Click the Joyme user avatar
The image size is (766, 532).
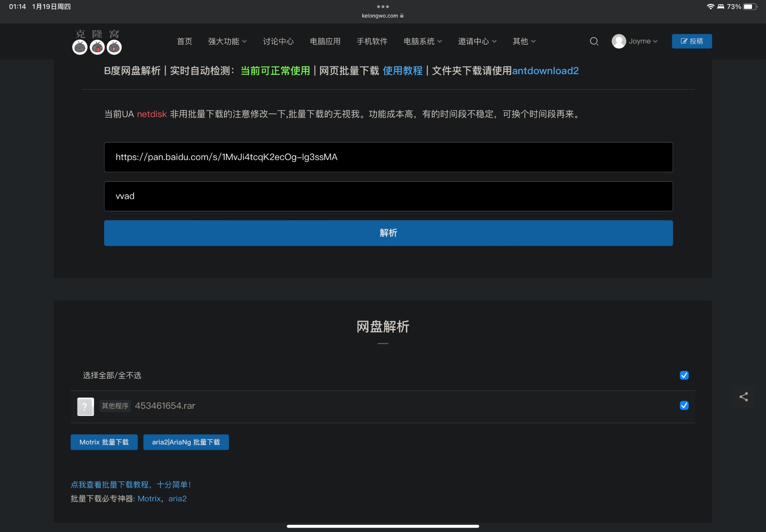[x=619, y=41]
